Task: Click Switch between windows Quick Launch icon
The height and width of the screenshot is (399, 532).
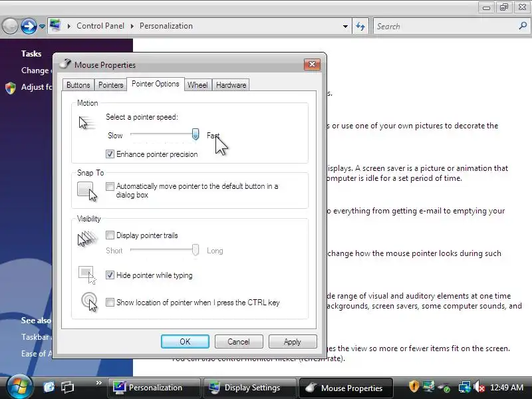Action: pos(67,387)
